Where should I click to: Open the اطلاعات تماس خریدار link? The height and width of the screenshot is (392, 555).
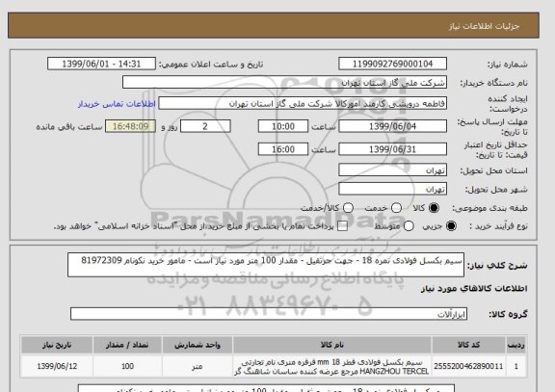click(117, 104)
